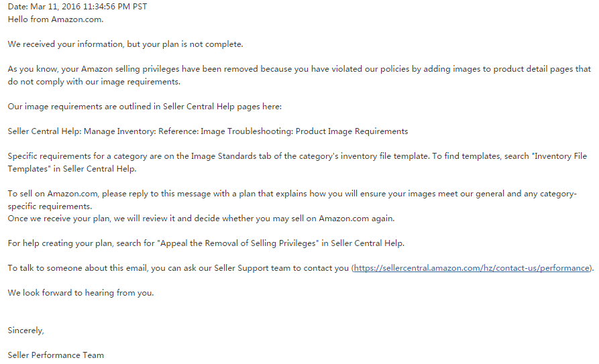Click the "Sincerely," closing line

point(25,330)
